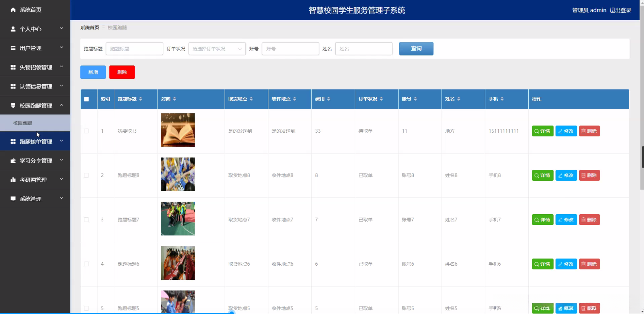Toggle the select-all checkbox in table header
This screenshot has height=314, width=644.
pos(87,99)
